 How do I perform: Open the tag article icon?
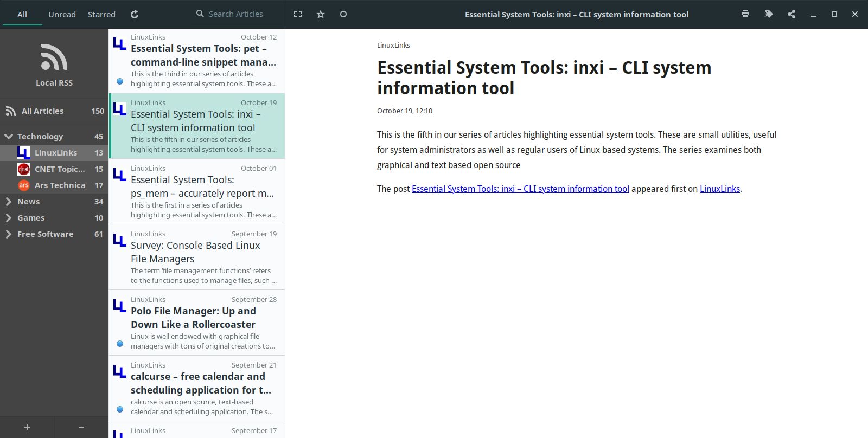point(769,14)
